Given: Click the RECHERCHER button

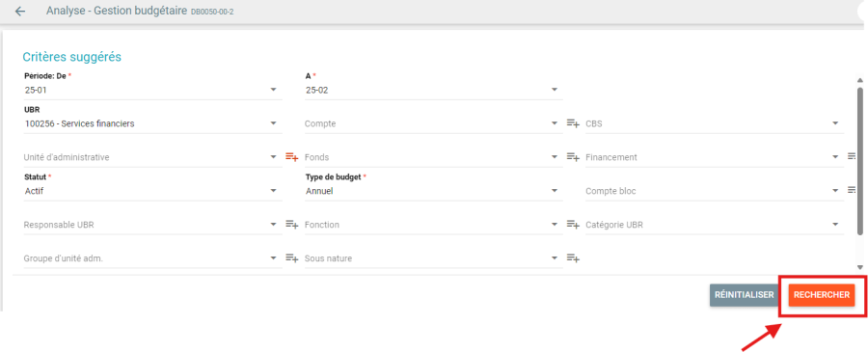Looking at the screenshot, I should (x=822, y=295).
